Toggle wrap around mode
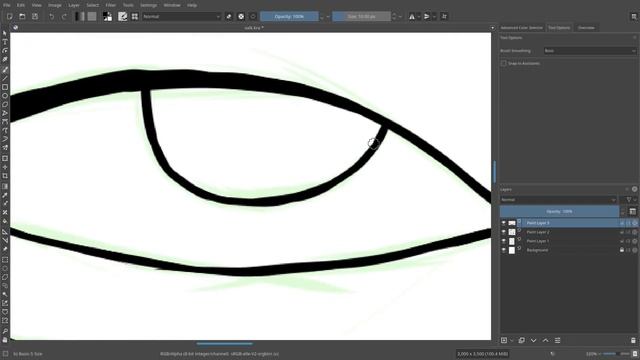The image size is (640, 360). pos(444,16)
